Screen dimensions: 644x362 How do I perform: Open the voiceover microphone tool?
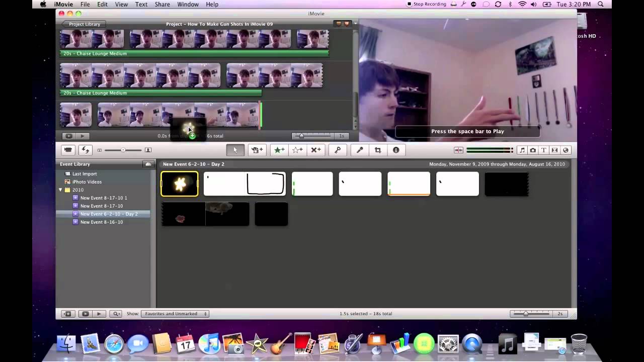pos(360,150)
